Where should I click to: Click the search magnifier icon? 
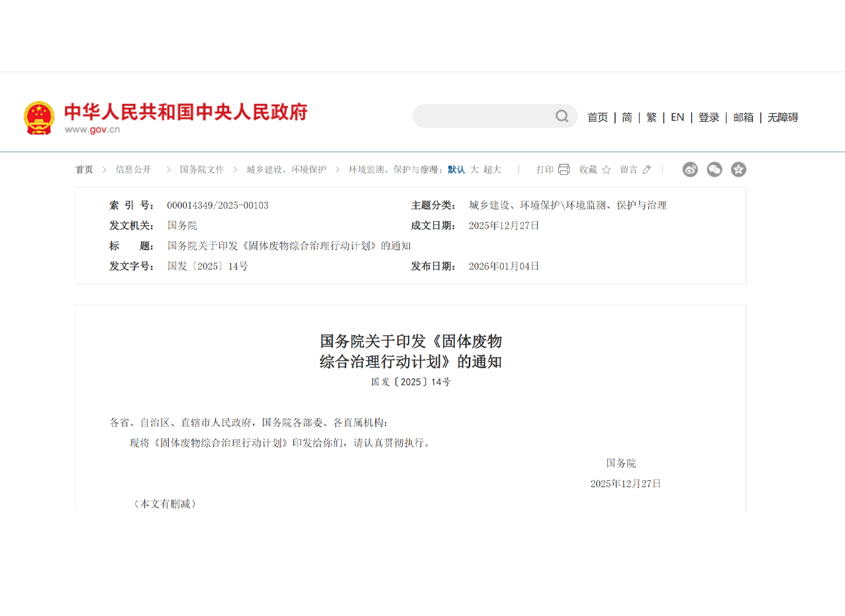[x=562, y=117]
